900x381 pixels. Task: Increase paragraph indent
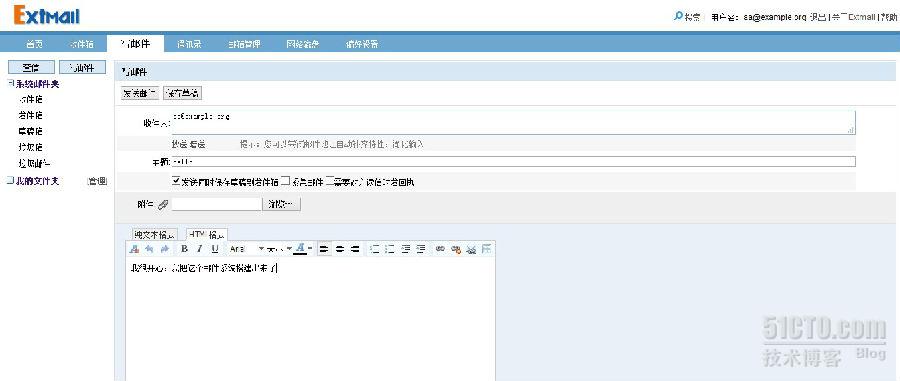coord(421,249)
